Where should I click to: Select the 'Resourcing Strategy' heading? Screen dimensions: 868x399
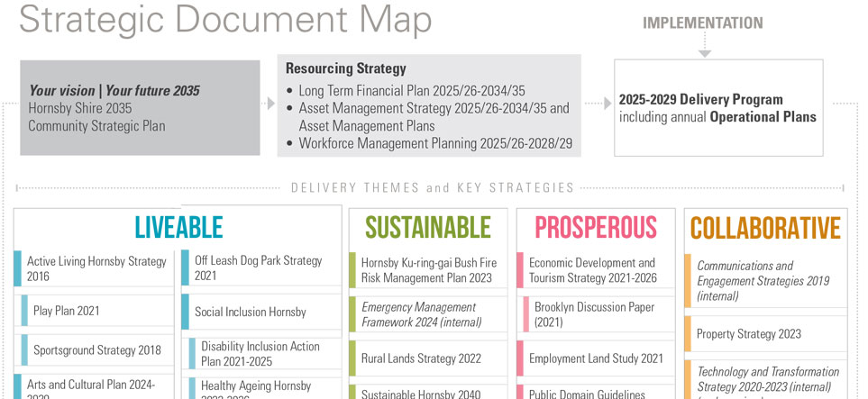346,68
